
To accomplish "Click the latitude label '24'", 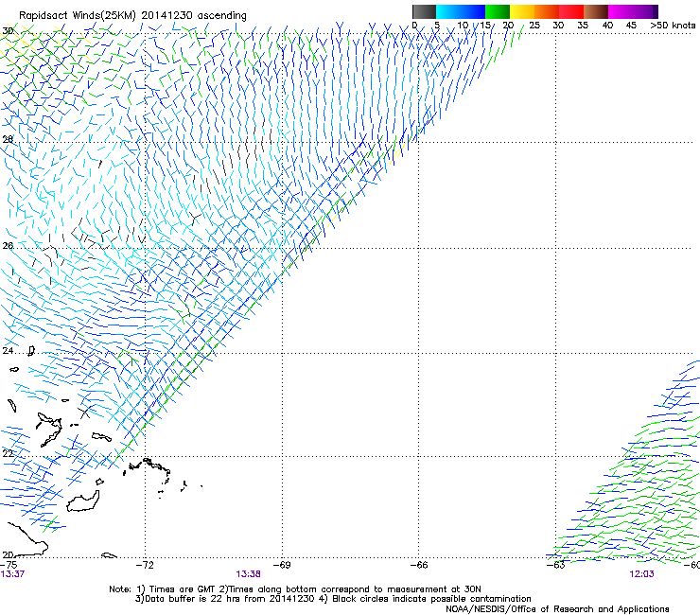I will [8, 351].
